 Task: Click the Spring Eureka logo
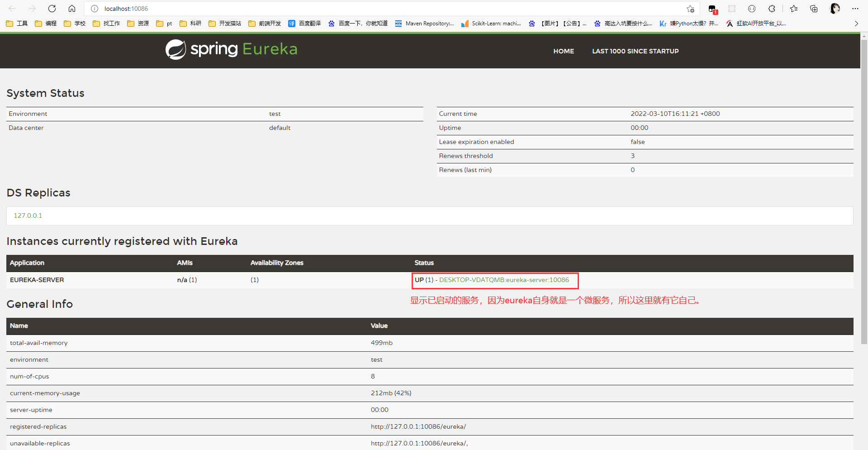click(231, 49)
